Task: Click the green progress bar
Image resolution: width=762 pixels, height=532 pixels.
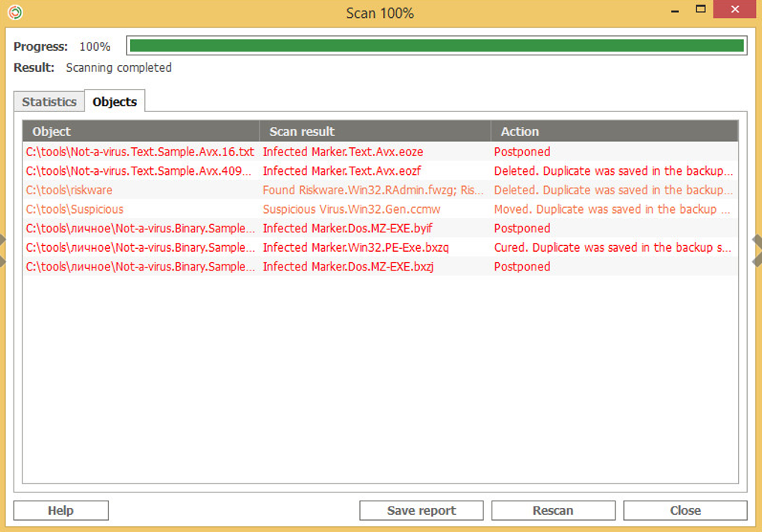Action: [x=436, y=46]
